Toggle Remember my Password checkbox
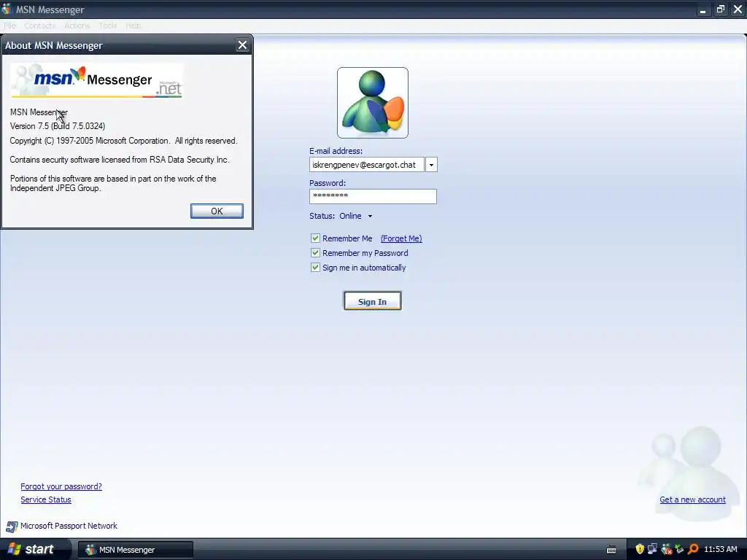Screen dimensions: 747x560 click(x=315, y=253)
